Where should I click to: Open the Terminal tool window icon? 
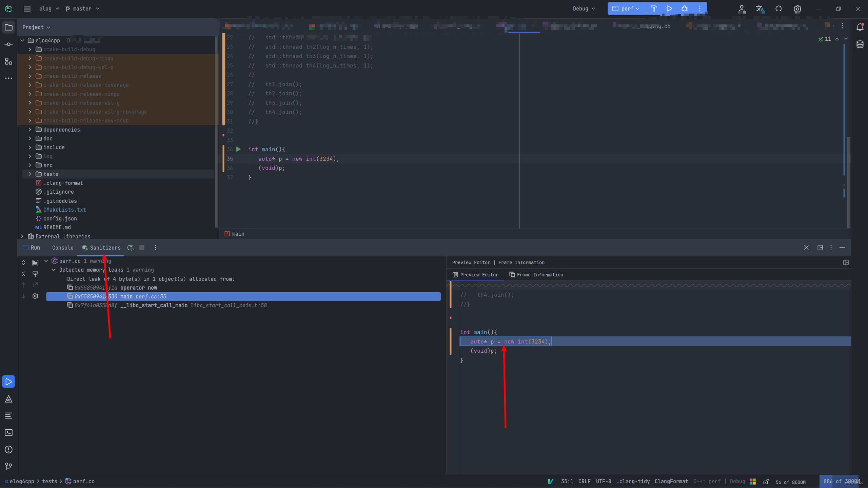tap(8, 432)
